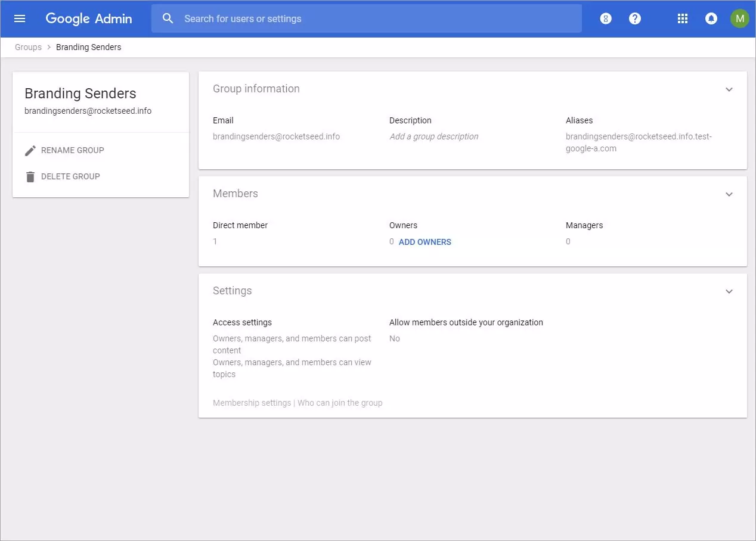Viewport: 756px width, 541px height.
Task: Click the Branding Senders card title
Action: point(80,94)
